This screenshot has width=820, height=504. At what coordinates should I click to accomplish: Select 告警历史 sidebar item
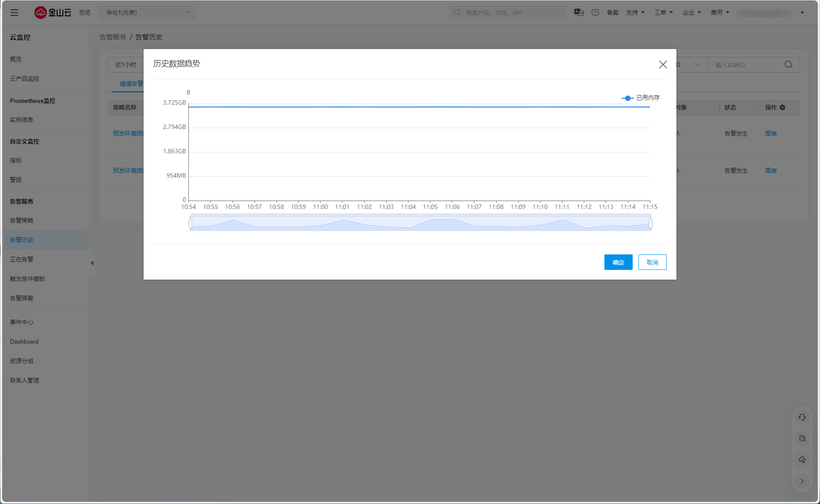point(46,240)
